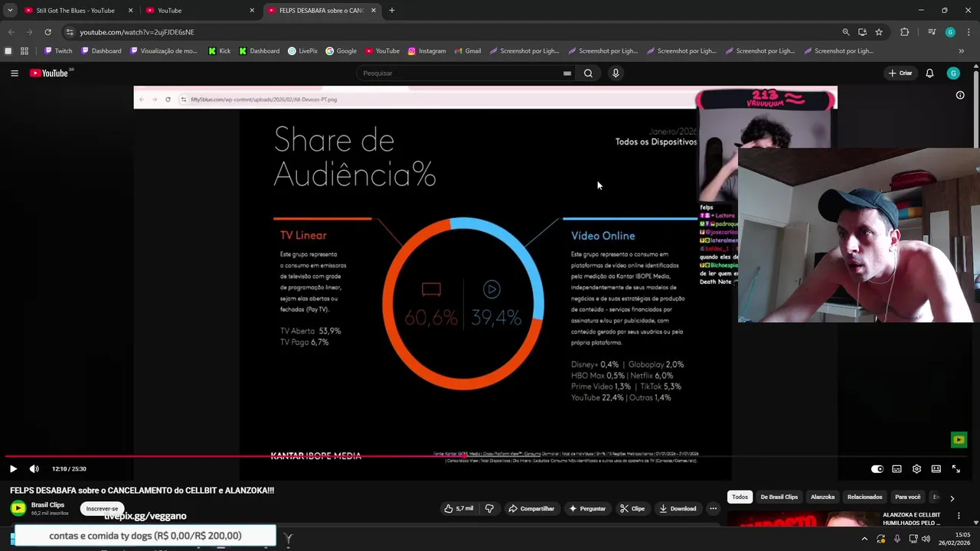
Task: Open options for ALANZOKA E CELLBIT suggested video
Action: point(959,516)
